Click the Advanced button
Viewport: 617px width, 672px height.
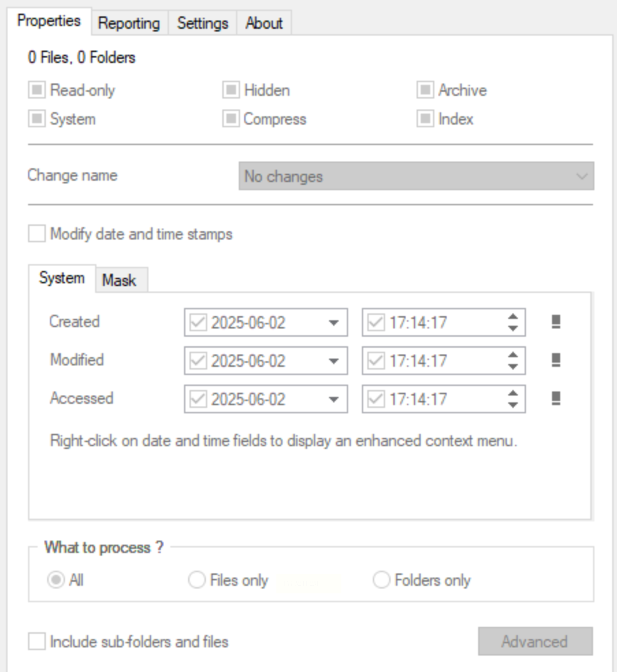pos(535,642)
